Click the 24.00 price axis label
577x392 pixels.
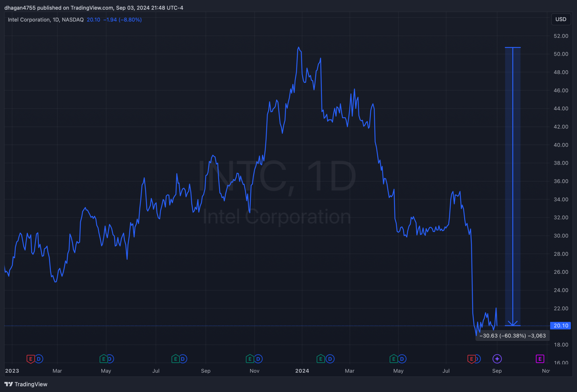pos(561,290)
